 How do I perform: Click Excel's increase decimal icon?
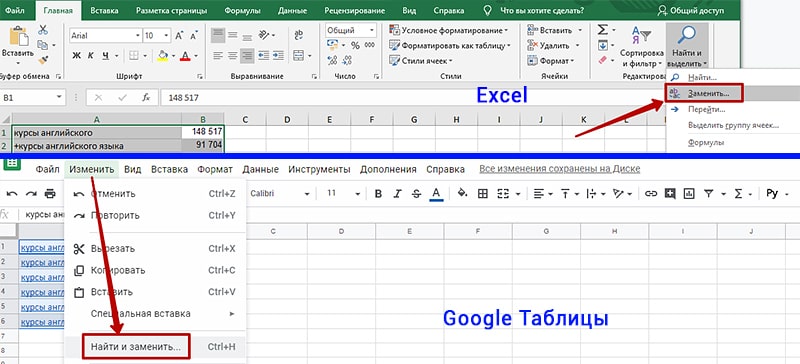(x=332, y=61)
